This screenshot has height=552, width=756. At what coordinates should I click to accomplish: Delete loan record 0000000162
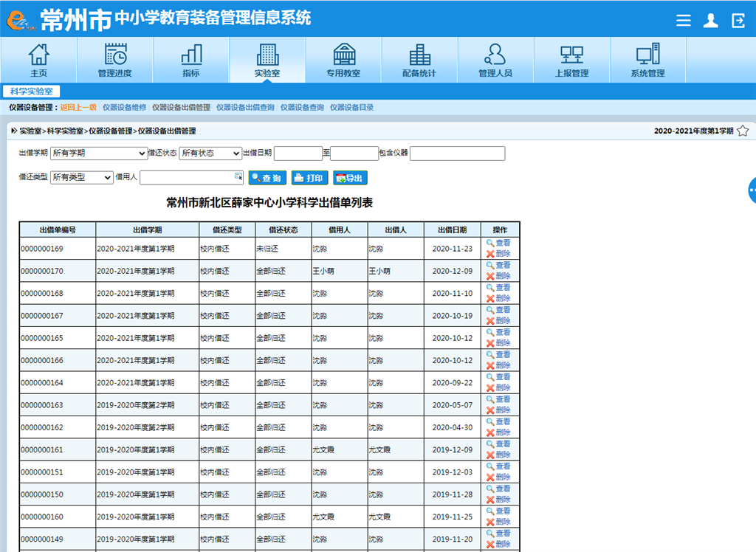coord(498,432)
